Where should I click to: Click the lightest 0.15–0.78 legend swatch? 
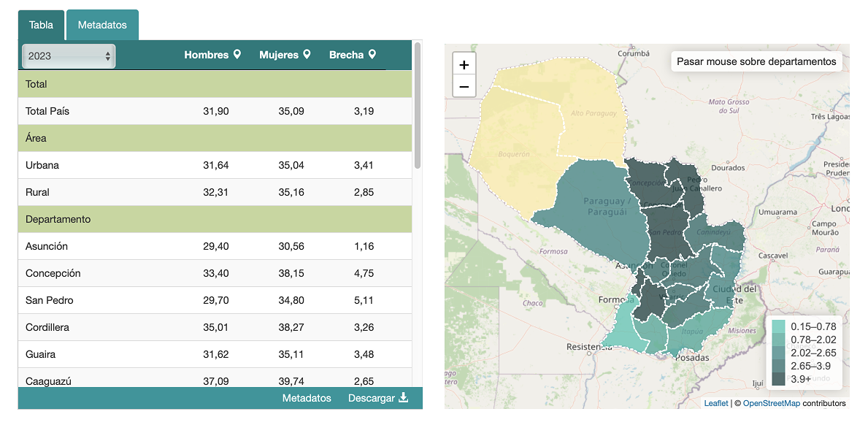tap(778, 326)
